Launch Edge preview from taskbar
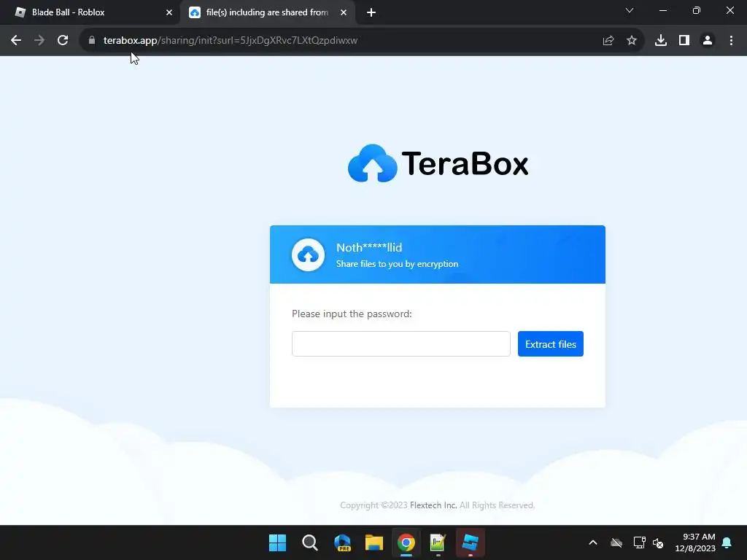This screenshot has width=747, height=560. (x=342, y=542)
